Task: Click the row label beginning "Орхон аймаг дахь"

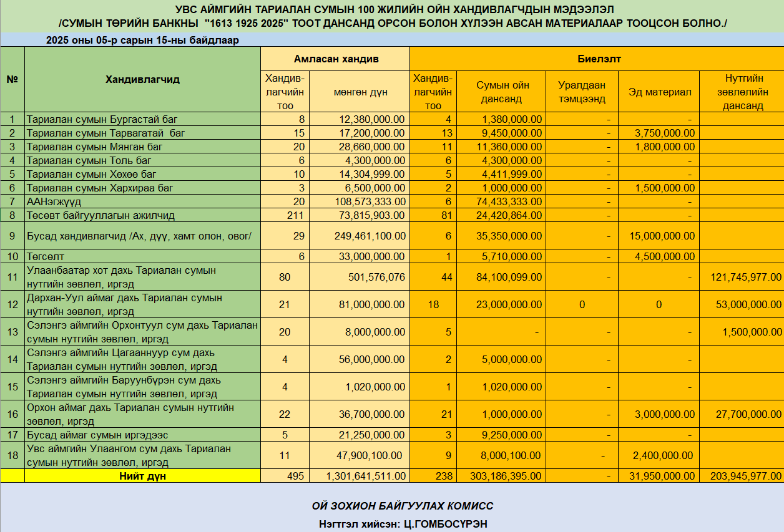Action: click(x=142, y=414)
